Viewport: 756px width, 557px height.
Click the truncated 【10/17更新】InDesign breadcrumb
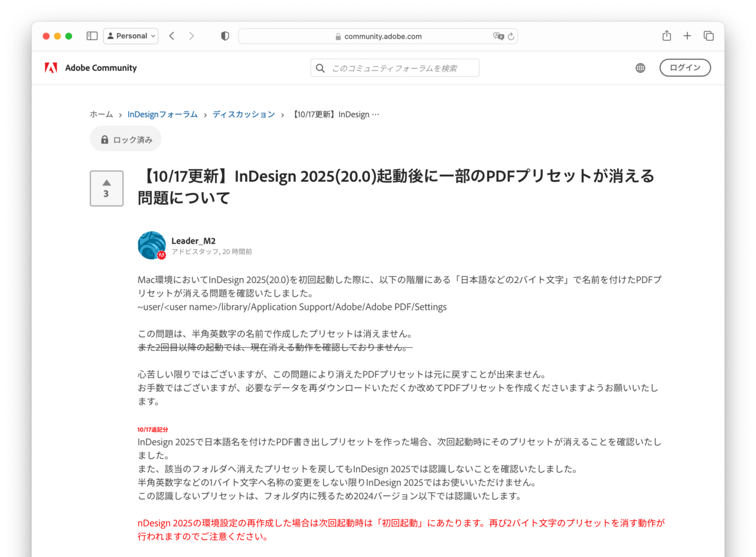[335, 114]
